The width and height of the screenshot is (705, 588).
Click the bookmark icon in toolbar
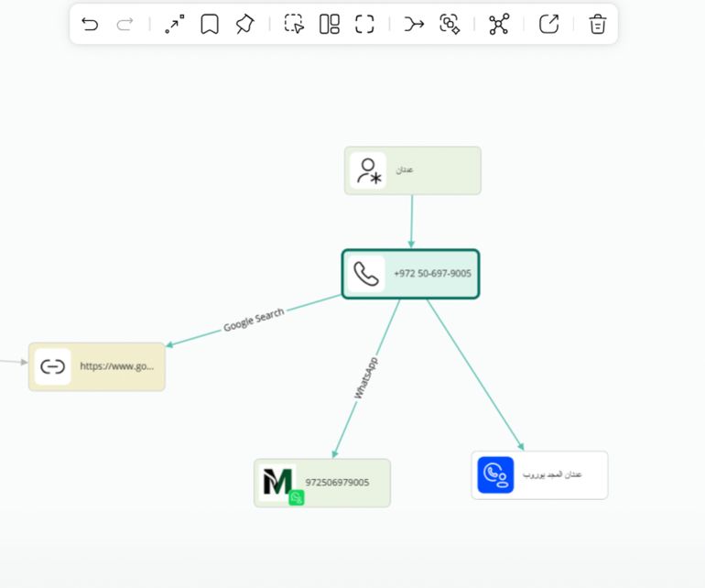pyautogui.click(x=210, y=25)
